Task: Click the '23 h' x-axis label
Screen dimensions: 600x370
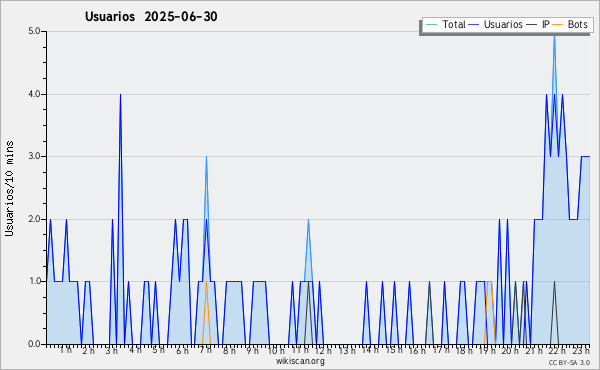Action: pos(581,350)
